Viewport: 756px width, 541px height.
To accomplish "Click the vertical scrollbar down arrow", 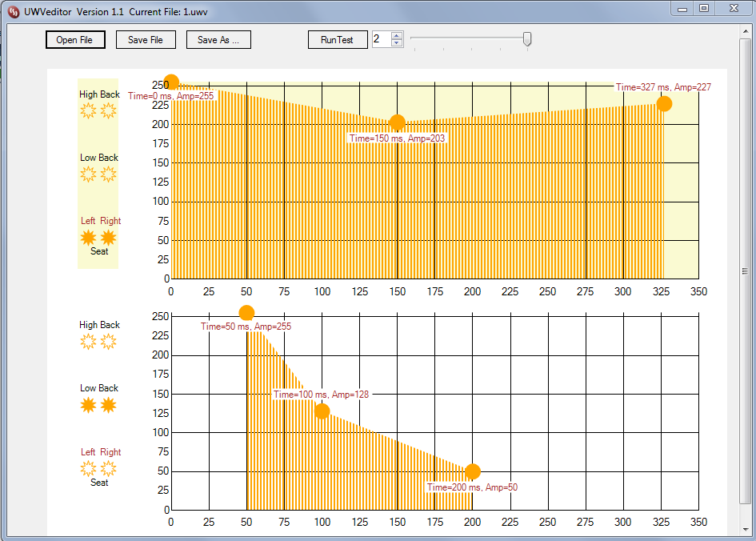I will click(746, 529).
